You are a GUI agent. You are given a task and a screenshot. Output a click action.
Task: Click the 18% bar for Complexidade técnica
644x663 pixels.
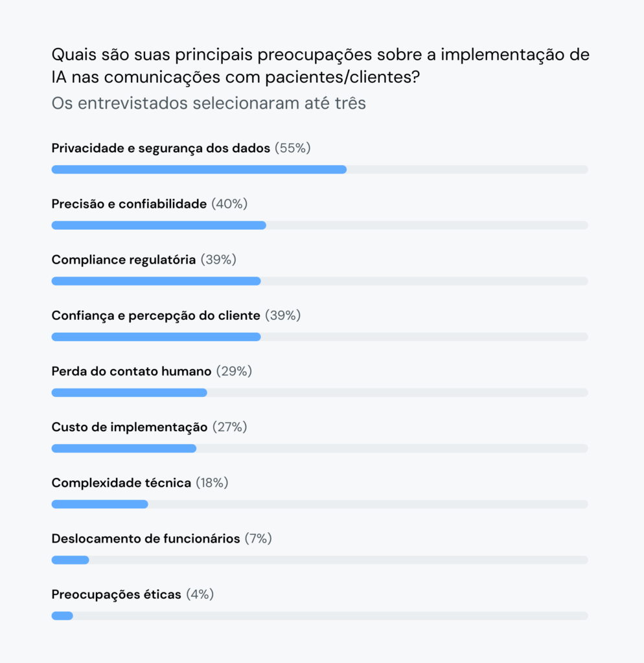[100, 504]
